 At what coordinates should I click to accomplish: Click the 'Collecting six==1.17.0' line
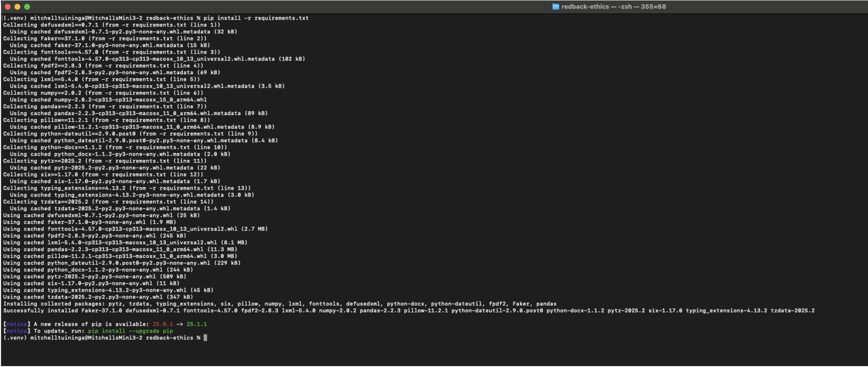pos(103,175)
